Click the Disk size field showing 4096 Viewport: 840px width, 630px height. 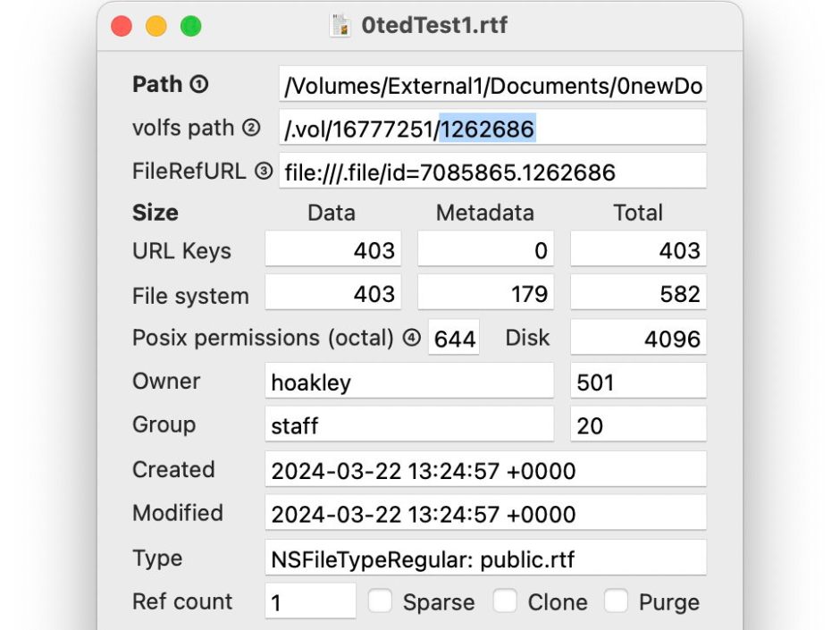638,340
